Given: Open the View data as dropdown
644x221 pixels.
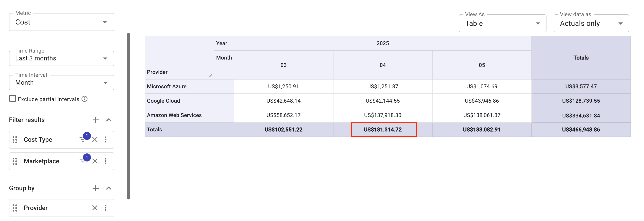Looking at the screenshot, I should tap(591, 24).
